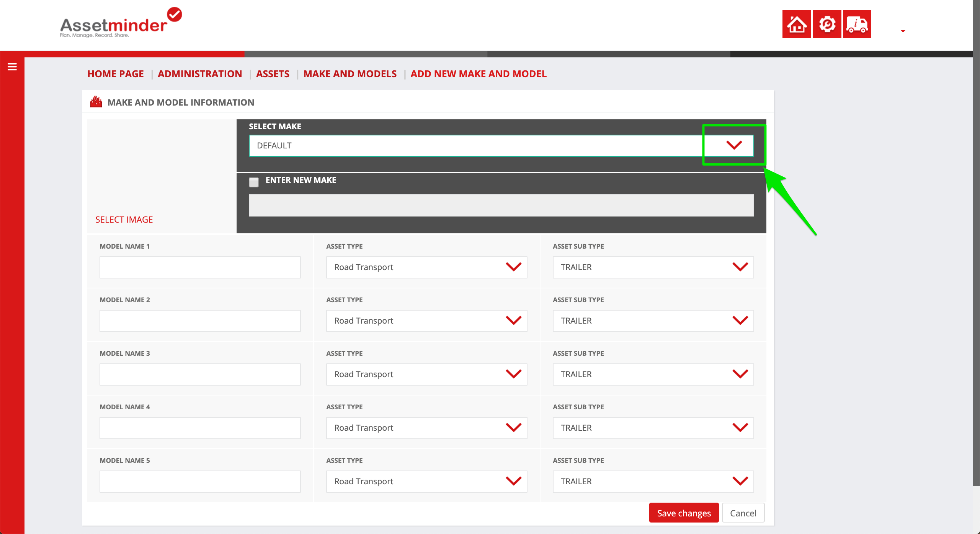Open the hamburger sidebar menu
980x534 pixels.
(x=12, y=67)
